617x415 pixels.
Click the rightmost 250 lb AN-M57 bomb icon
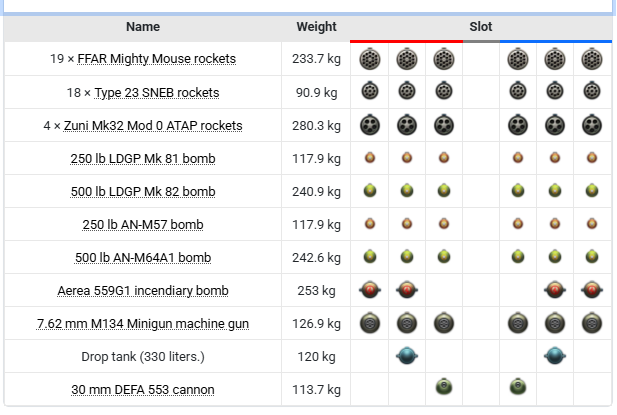pos(592,224)
